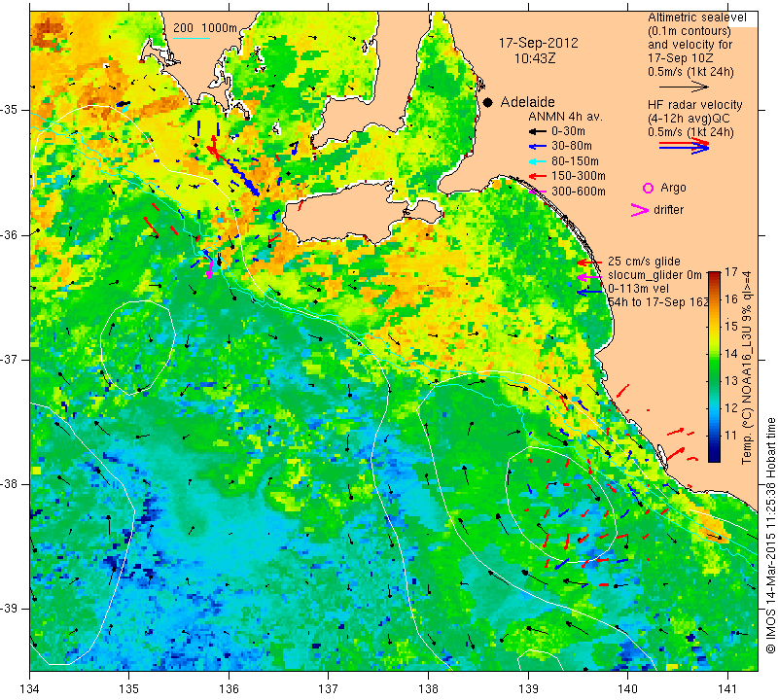Click the IMOS copyright timestamp text
The height and width of the screenshot is (700, 778).
tap(770, 536)
